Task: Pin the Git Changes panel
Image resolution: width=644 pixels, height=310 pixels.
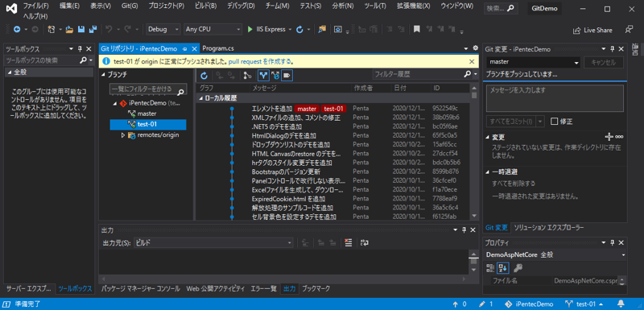Action: tap(612, 49)
